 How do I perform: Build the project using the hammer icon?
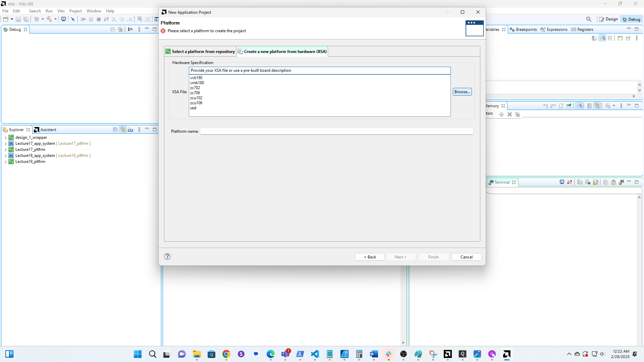tap(49, 19)
